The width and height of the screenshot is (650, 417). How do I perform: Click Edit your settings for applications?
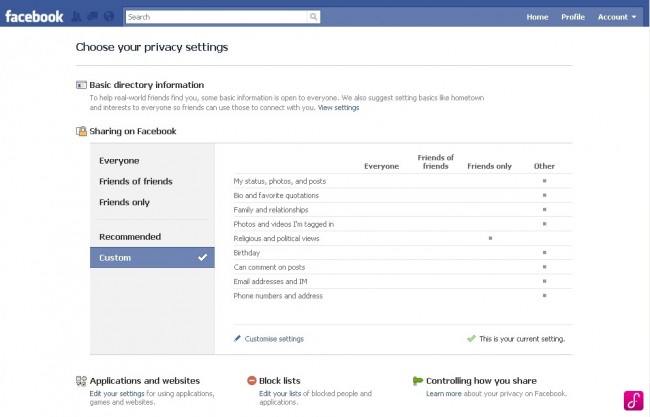pyautogui.click(x=117, y=393)
